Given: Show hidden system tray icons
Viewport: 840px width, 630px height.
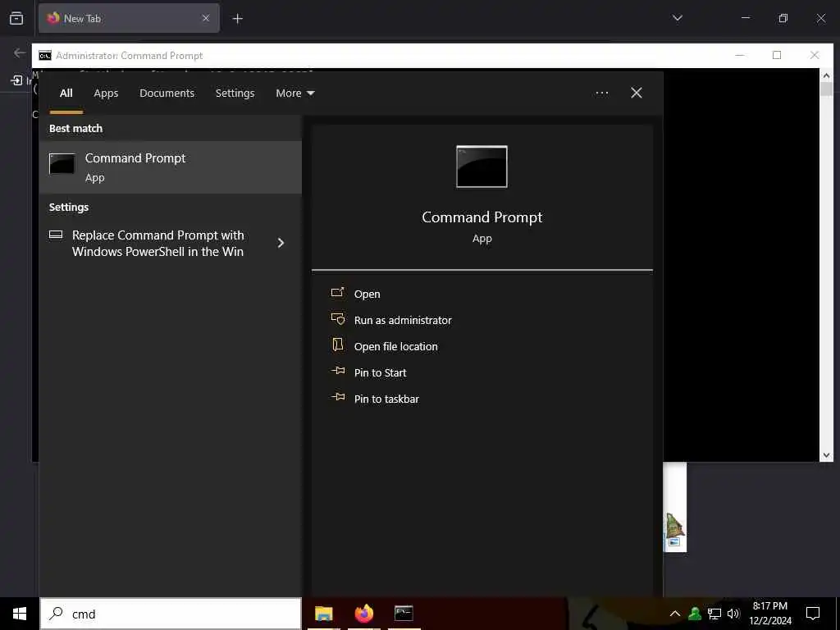Looking at the screenshot, I should (675, 614).
